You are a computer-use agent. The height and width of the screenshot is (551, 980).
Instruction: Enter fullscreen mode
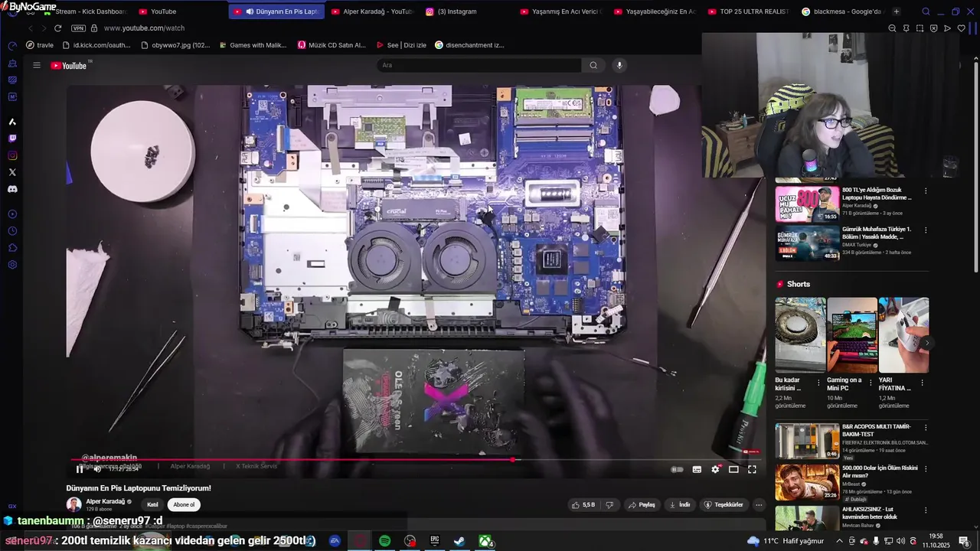pos(752,469)
